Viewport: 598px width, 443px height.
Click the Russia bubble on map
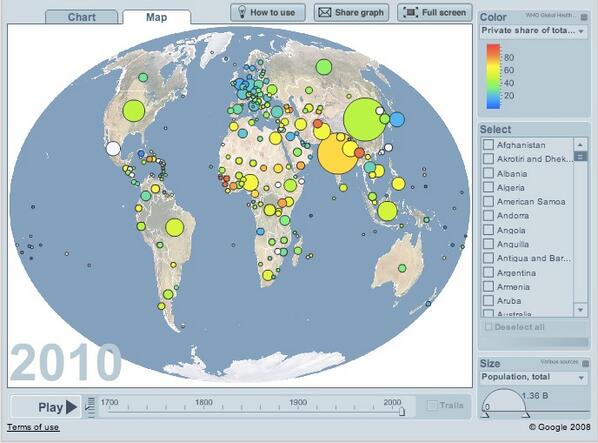324,67
